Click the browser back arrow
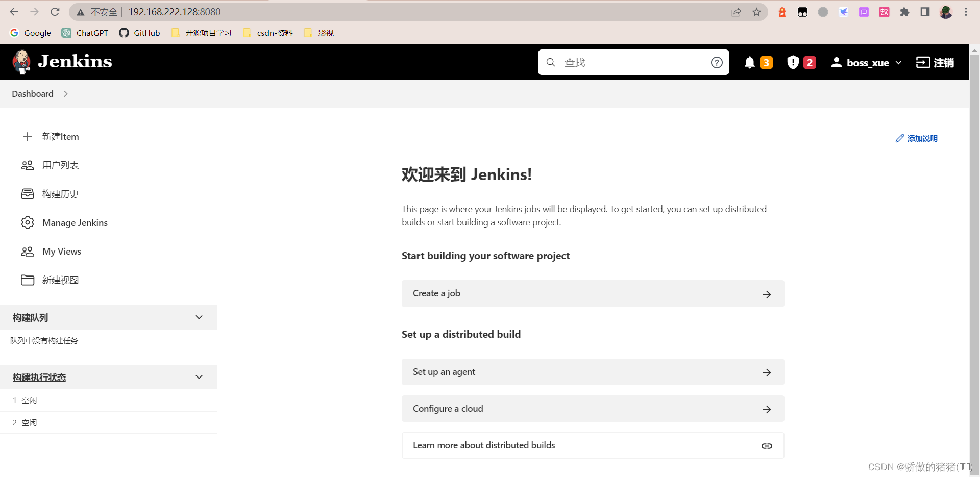Viewport: 980px width, 477px height. pos(14,11)
